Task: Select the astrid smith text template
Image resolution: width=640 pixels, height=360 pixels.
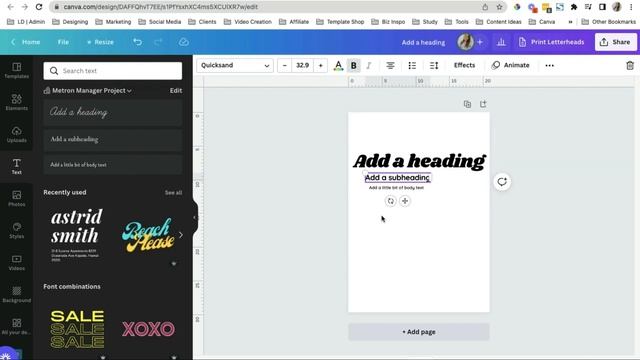Action: coord(76,235)
